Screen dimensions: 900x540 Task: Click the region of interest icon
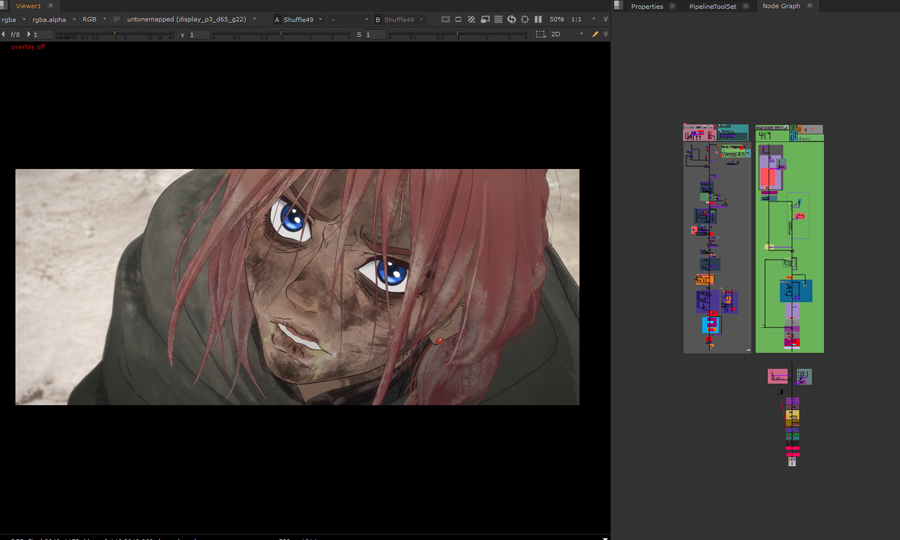coord(541,34)
